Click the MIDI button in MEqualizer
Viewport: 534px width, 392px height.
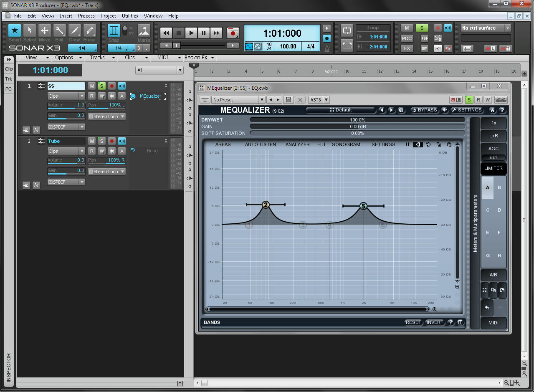point(494,323)
